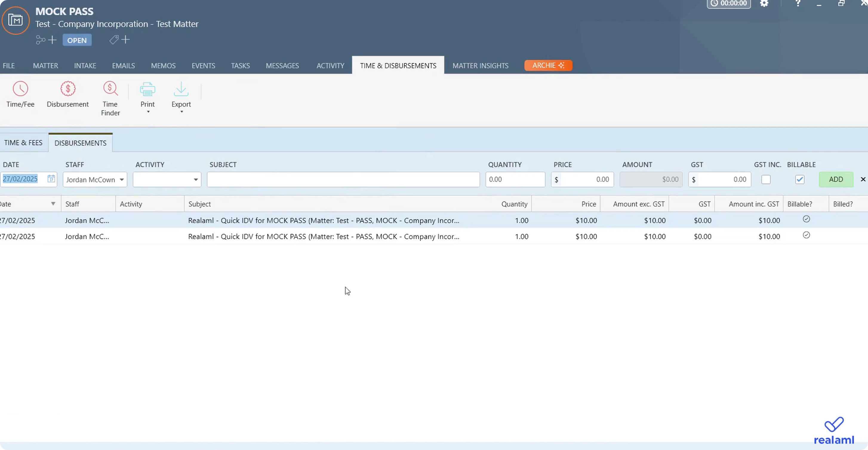
Task: Click the Time/Fee clock icon
Action: [x=20, y=89]
